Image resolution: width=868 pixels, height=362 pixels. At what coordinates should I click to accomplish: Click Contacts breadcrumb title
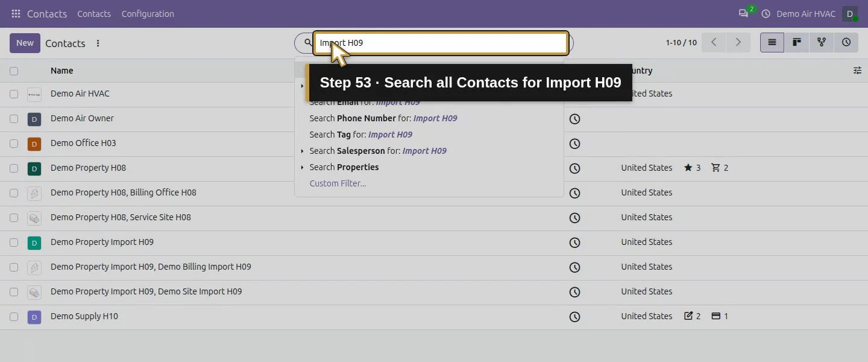point(65,43)
